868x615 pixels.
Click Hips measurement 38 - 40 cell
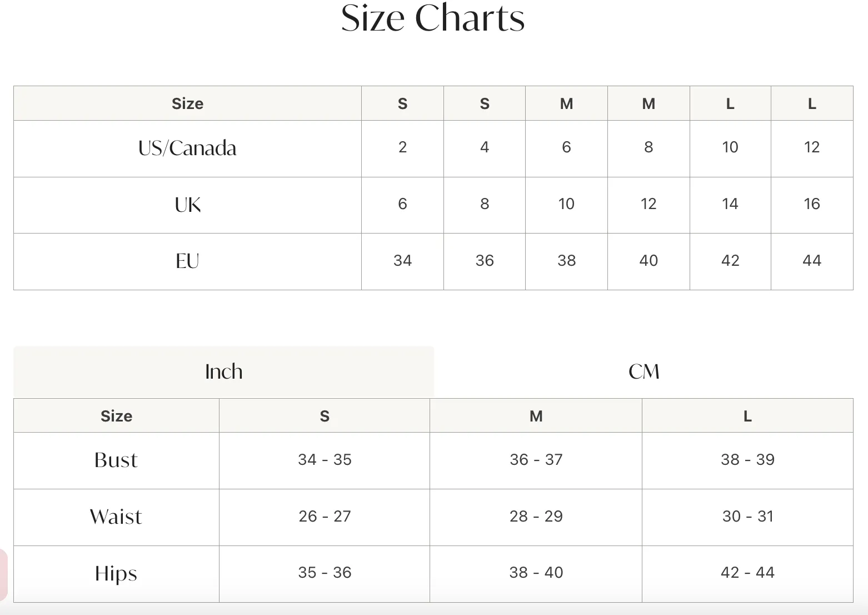[536, 573]
